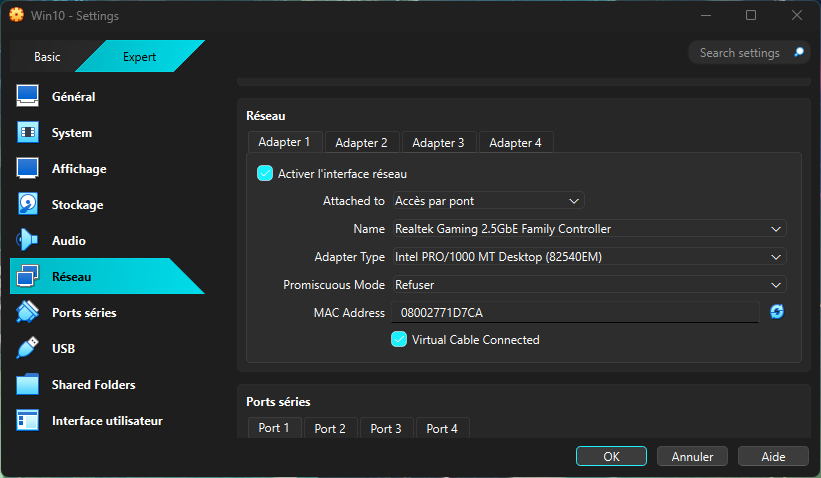Viewport: 821px width, 478px height.
Task: Select the Stockage disk icon
Action: (x=28, y=205)
